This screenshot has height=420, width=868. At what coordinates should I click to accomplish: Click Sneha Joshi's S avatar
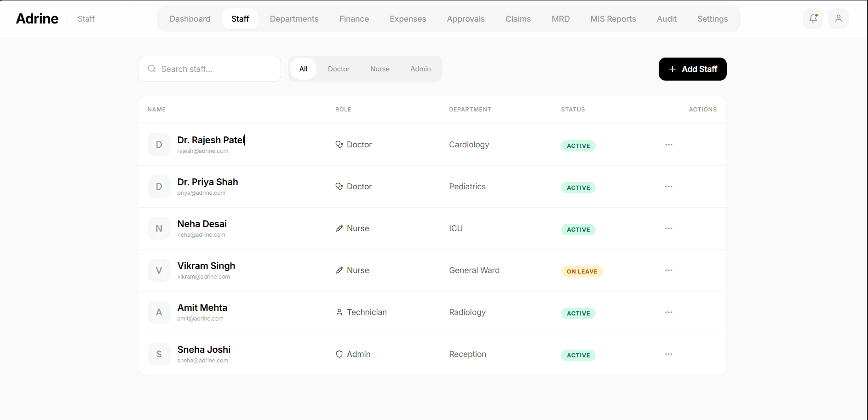pyautogui.click(x=159, y=354)
